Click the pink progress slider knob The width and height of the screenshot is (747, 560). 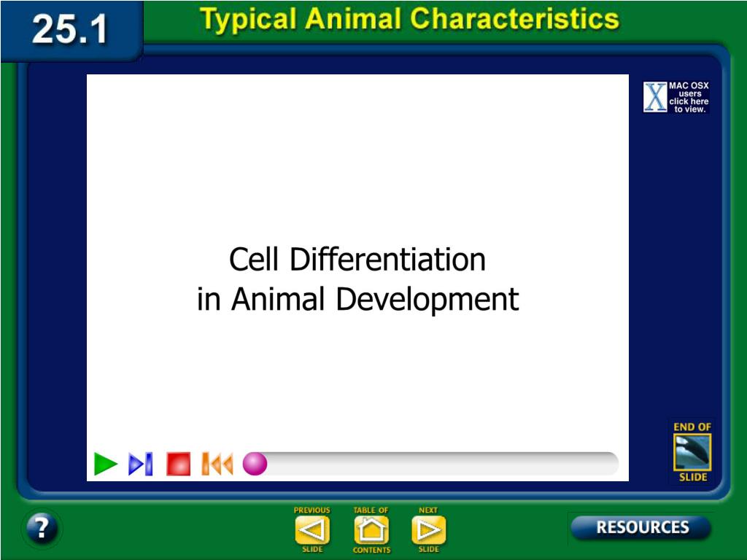[255, 464]
